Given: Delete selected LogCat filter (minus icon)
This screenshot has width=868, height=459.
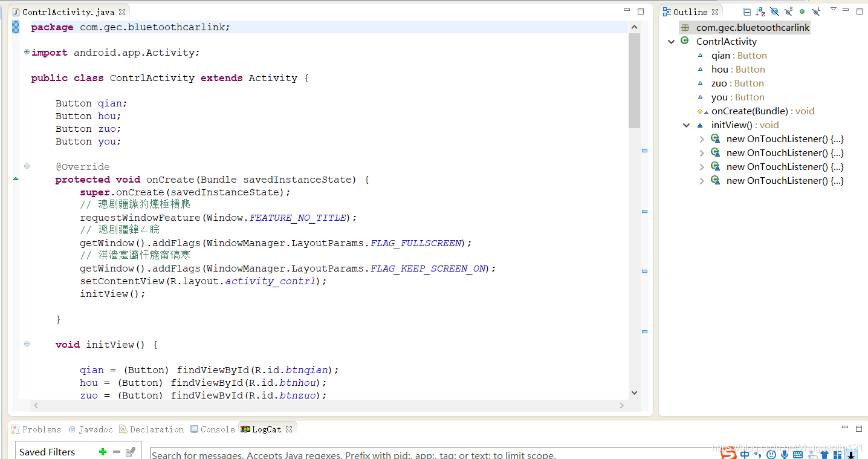Looking at the screenshot, I should pos(117,452).
